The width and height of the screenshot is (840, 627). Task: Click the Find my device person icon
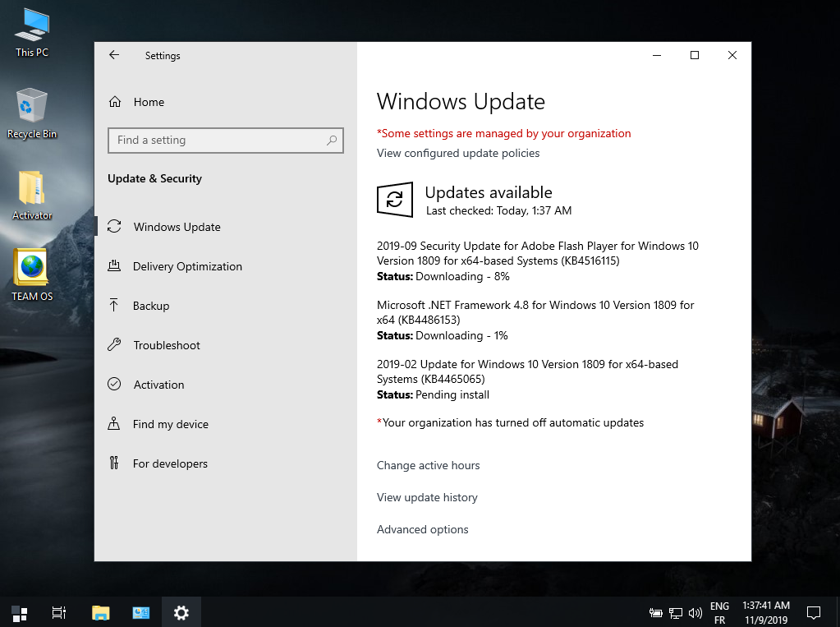click(113, 424)
